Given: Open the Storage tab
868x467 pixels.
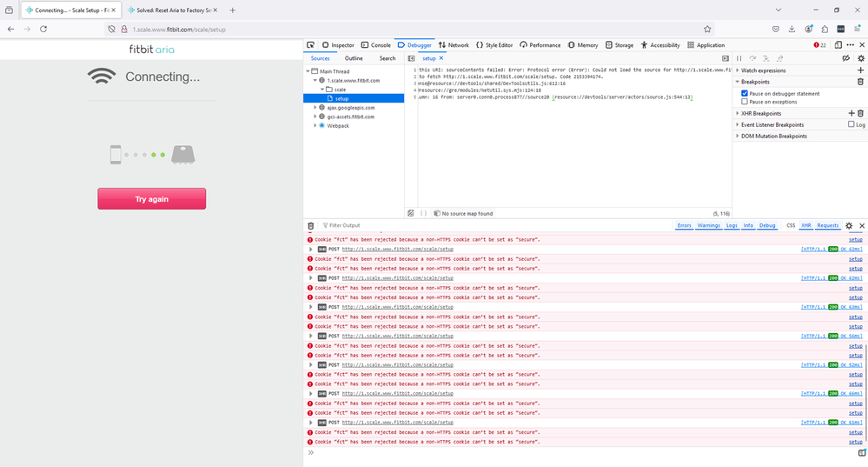Looking at the screenshot, I should point(620,45).
